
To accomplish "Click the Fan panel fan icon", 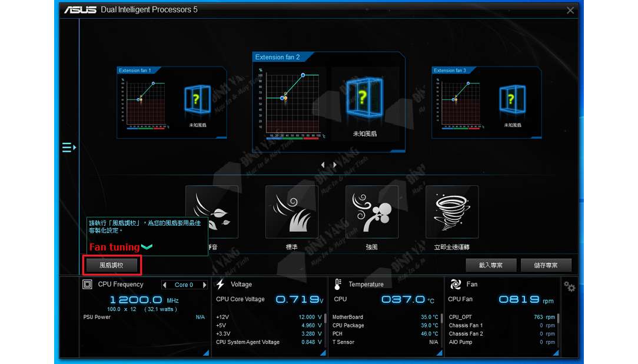I will coord(456,284).
